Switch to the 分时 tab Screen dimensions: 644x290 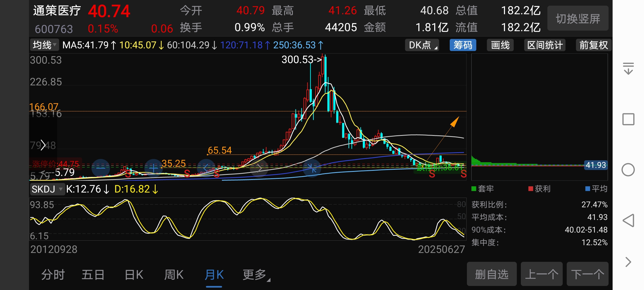click(53, 275)
